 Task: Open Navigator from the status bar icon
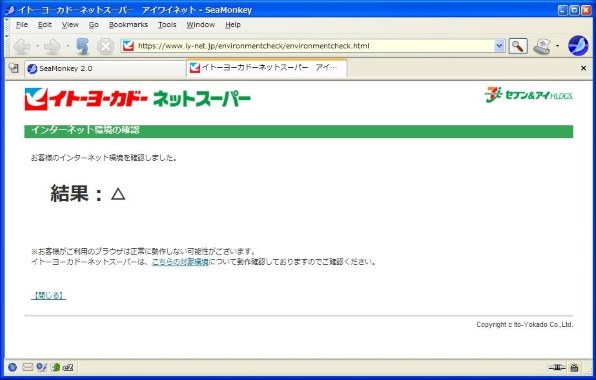point(13,367)
